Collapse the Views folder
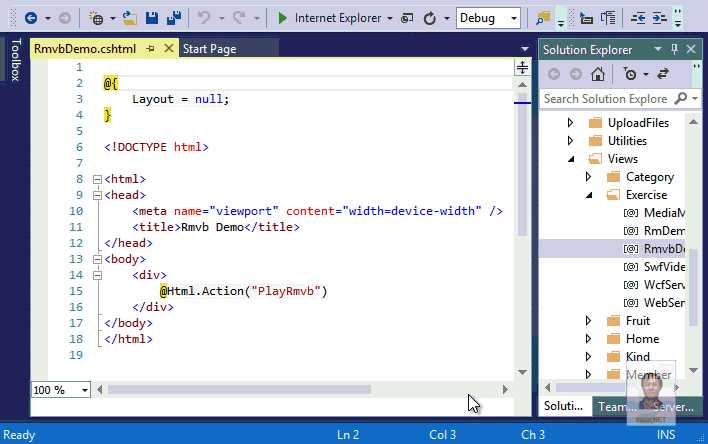This screenshot has height=444, width=708. 571,159
